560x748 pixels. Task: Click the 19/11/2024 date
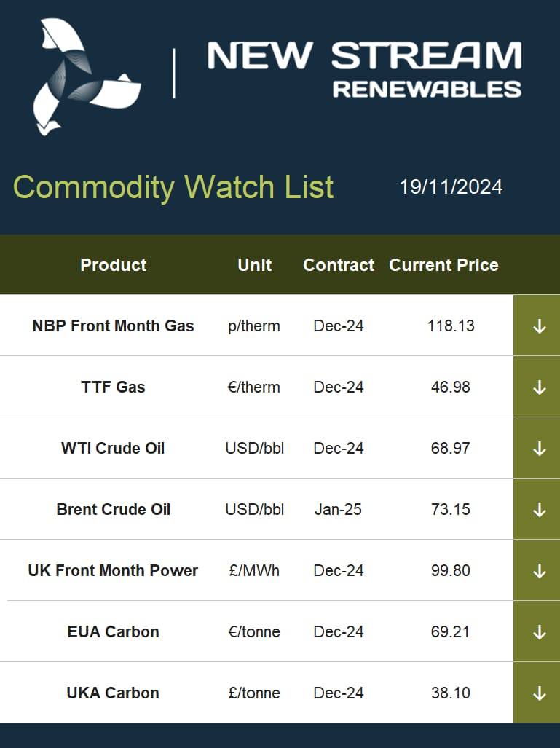tap(451, 187)
